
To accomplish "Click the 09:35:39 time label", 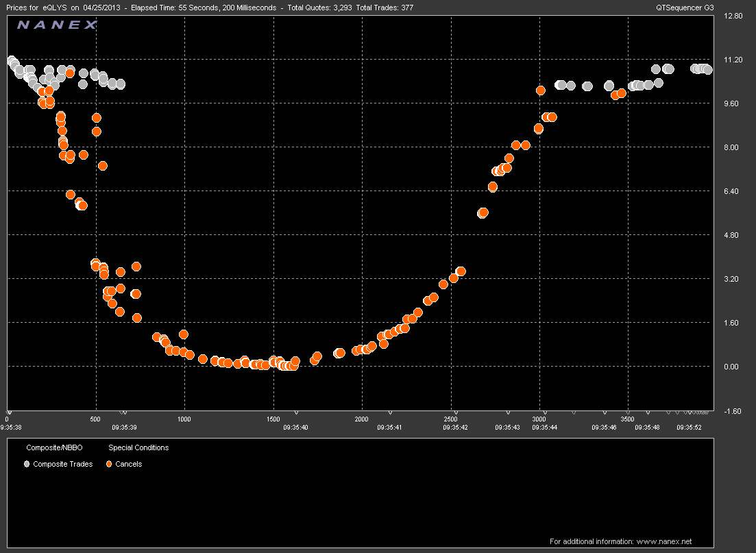I will [124, 427].
